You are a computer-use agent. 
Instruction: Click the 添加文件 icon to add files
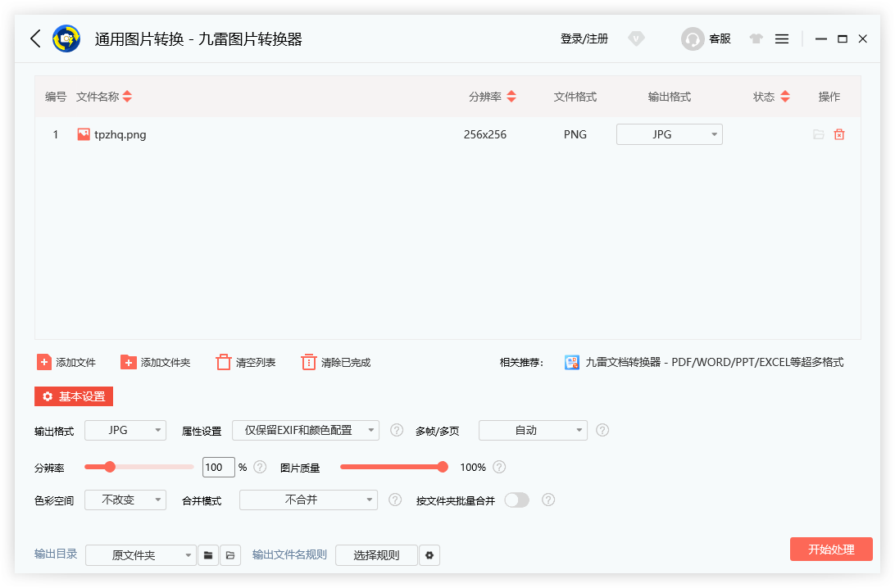tap(43, 362)
